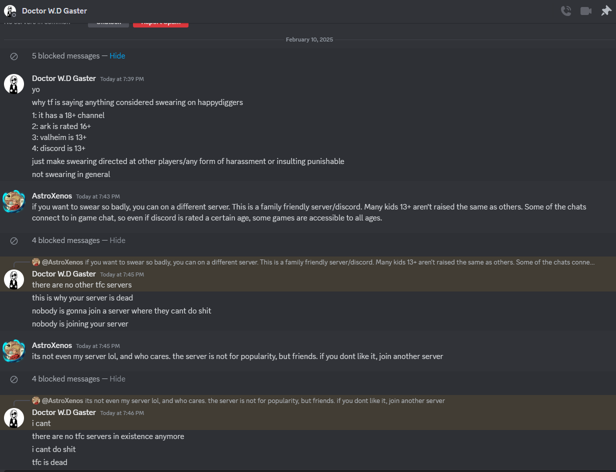Click blocked icon beside last 4 blocked messages
Viewport: 616px width, 472px height.
point(14,379)
